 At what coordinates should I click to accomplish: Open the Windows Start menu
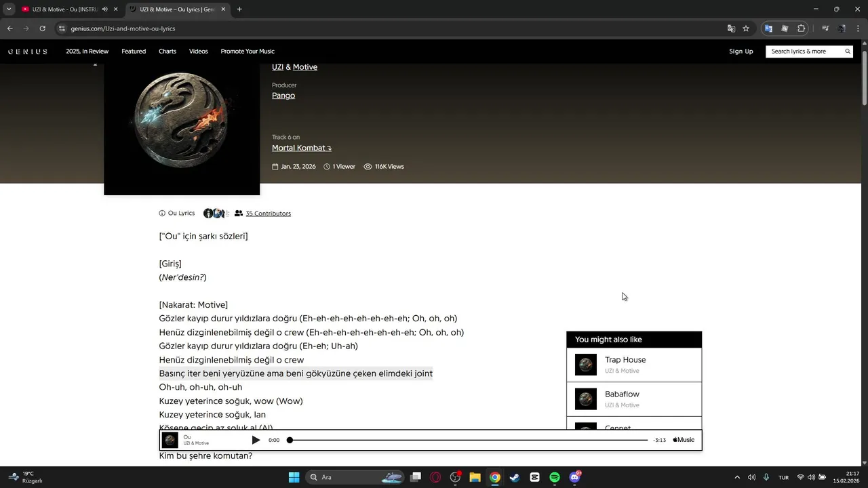tap(294, 477)
